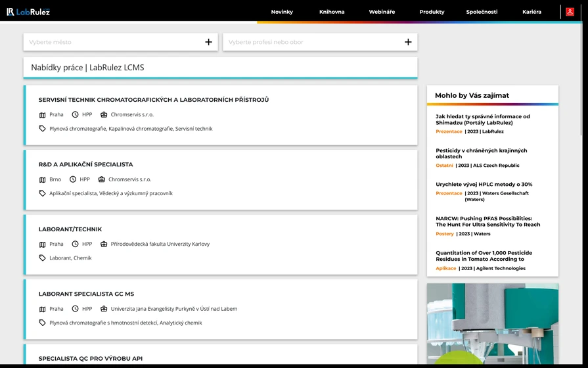Open Urychlete vývoj HPLC metody article
Viewport: 588px width, 368px height.
click(484, 185)
